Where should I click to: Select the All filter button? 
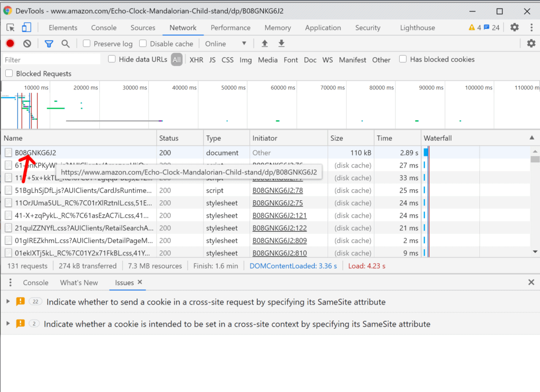(x=177, y=60)
